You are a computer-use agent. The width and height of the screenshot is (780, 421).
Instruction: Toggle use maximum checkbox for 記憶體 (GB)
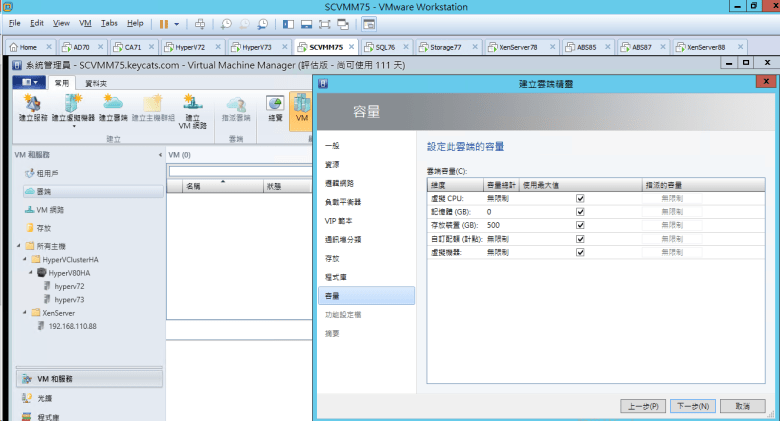click(580, 212)
